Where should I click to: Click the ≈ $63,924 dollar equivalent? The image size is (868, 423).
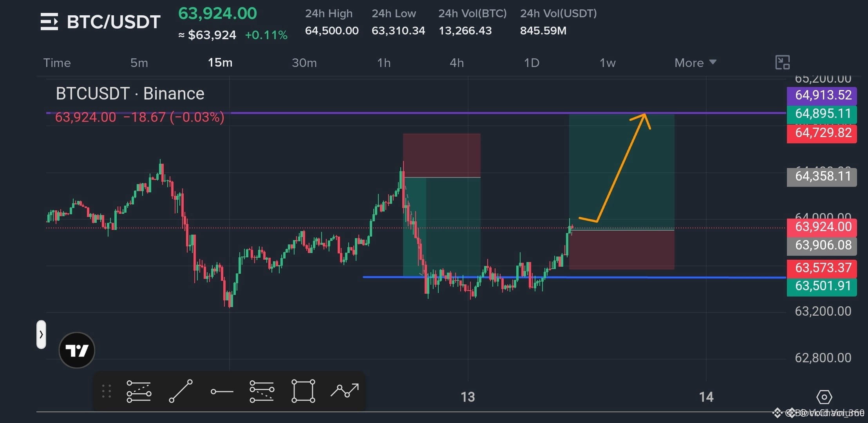pyautogui.click(x=207, y=35)
